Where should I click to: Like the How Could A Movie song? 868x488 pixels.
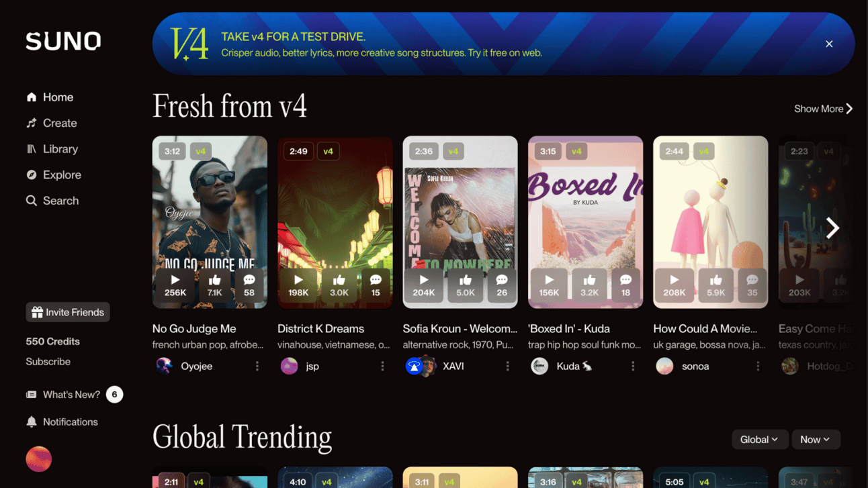click(716, 285)
